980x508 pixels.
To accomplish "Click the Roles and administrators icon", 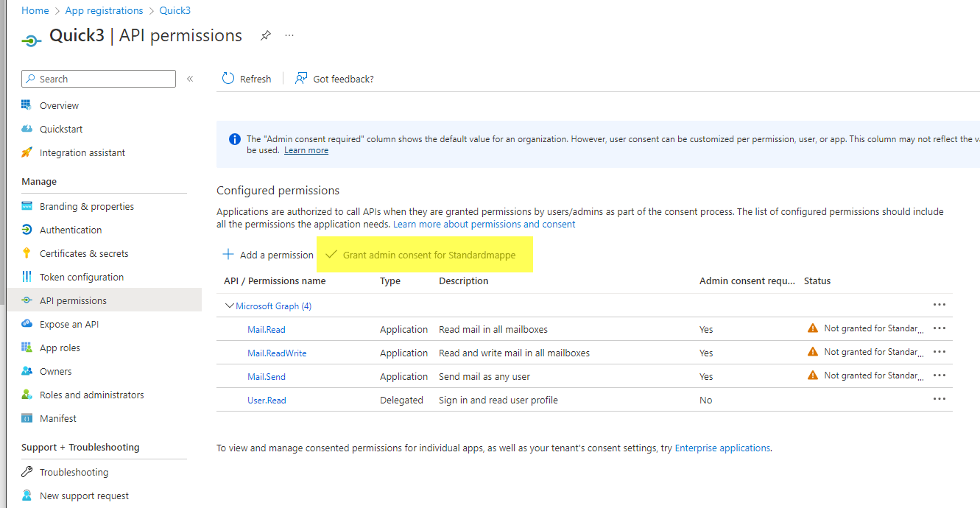I will coord(27,395).
